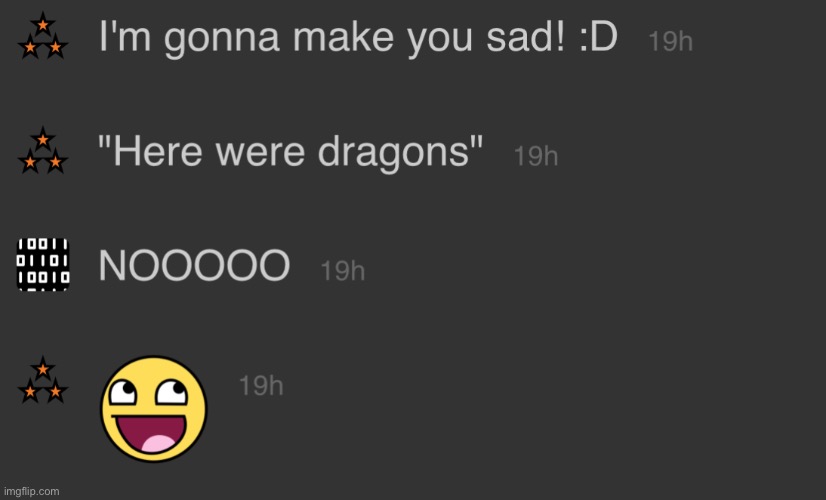Click the word "dragons" in the second message
Viewport: 826px width, 500px height.
point(394,153)
